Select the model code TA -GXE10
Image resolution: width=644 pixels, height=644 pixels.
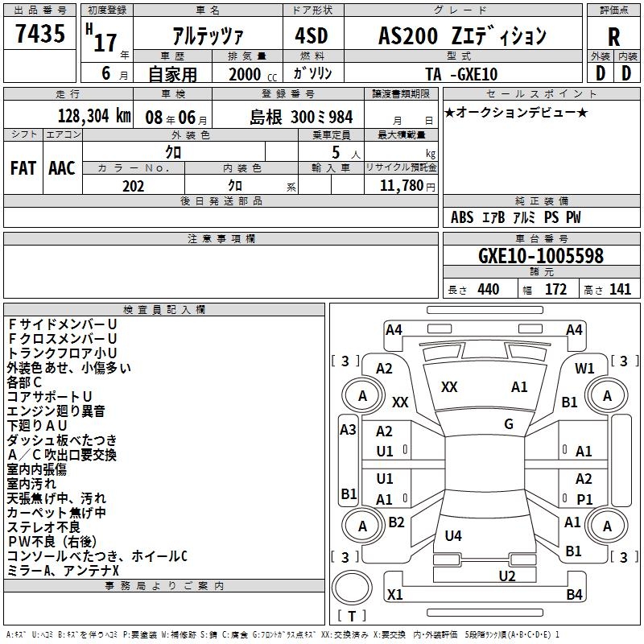point(461,74)
